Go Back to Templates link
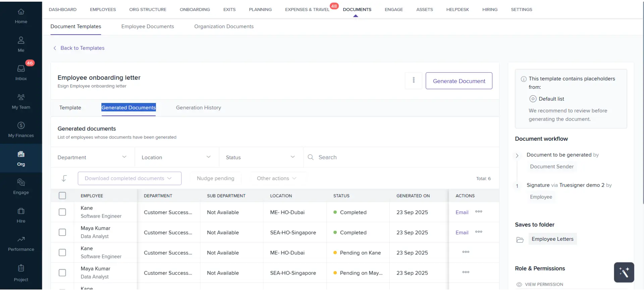644x291 pixels. click(x=82, y=48)
